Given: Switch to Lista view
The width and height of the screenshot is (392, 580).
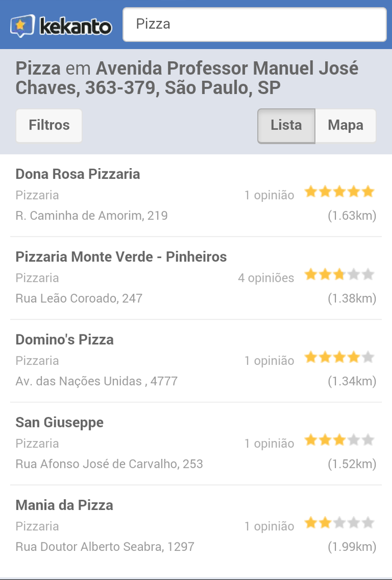Looking at the screenshot, I should [286, 126].
